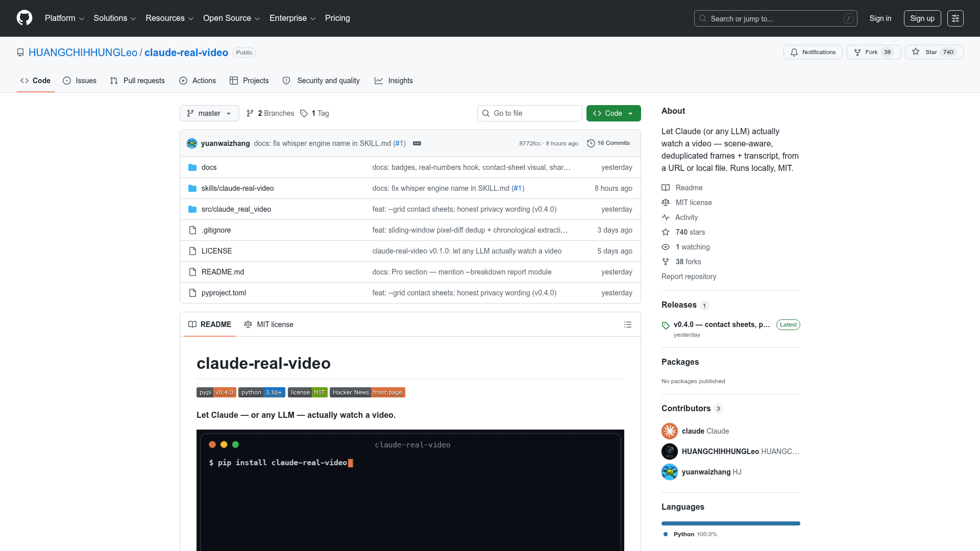Image resolution: width=980 pixels, height=551 pixels.
Task: Expand the green Code dropdown button
Action: pos(614,113)
